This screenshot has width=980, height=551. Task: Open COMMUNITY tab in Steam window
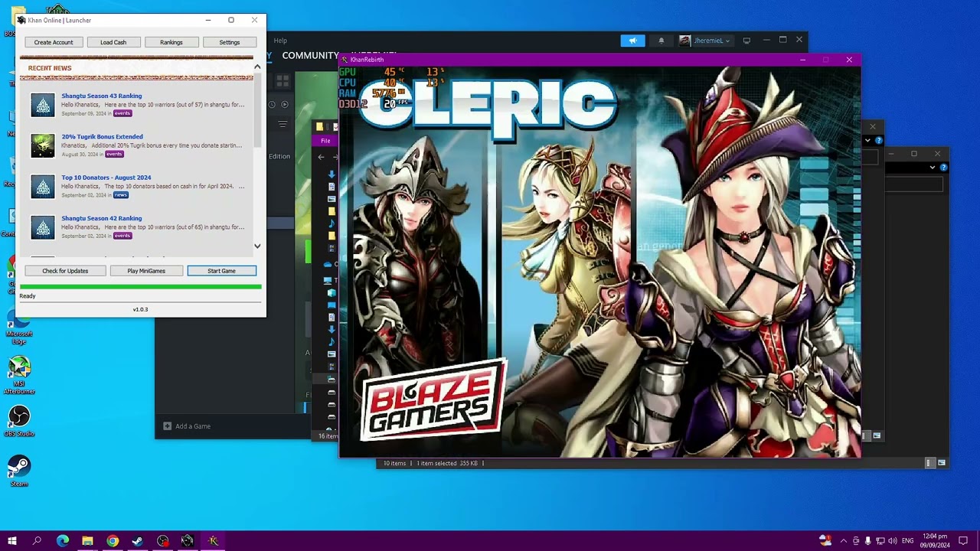(x=310, y=55)
